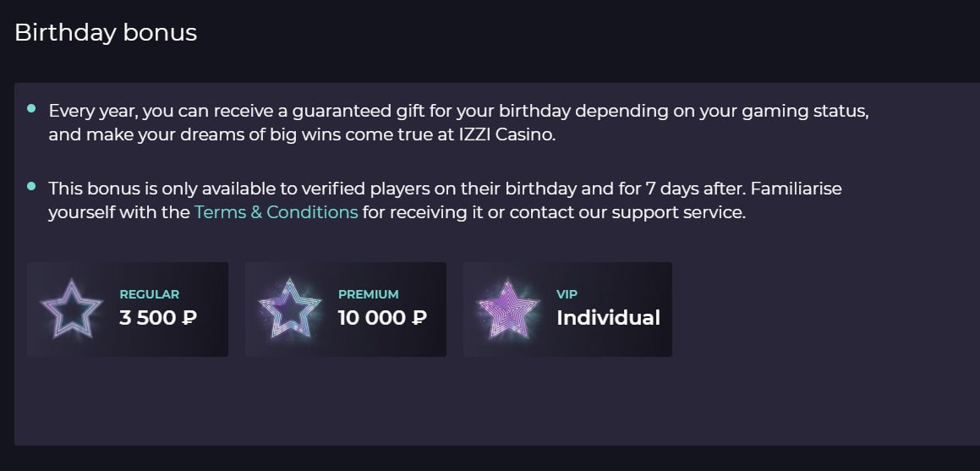Click the VIP status label

tap(567, 294)
